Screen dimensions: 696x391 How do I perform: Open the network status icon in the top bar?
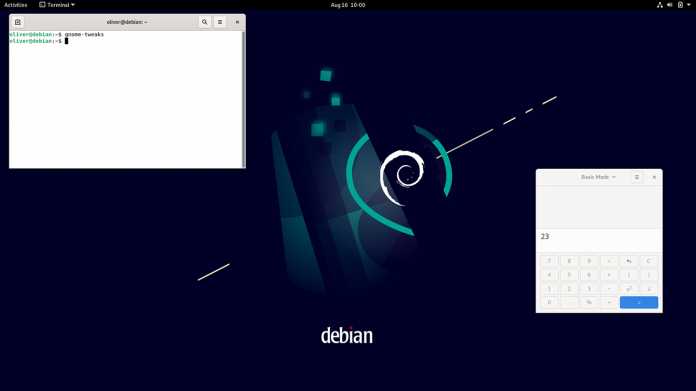(660, 5)
